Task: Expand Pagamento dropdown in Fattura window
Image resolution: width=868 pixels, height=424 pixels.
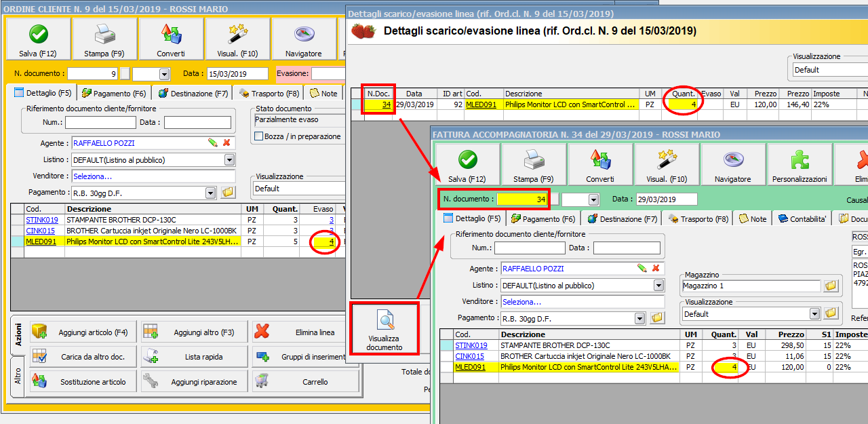Action: coord(640,318)
